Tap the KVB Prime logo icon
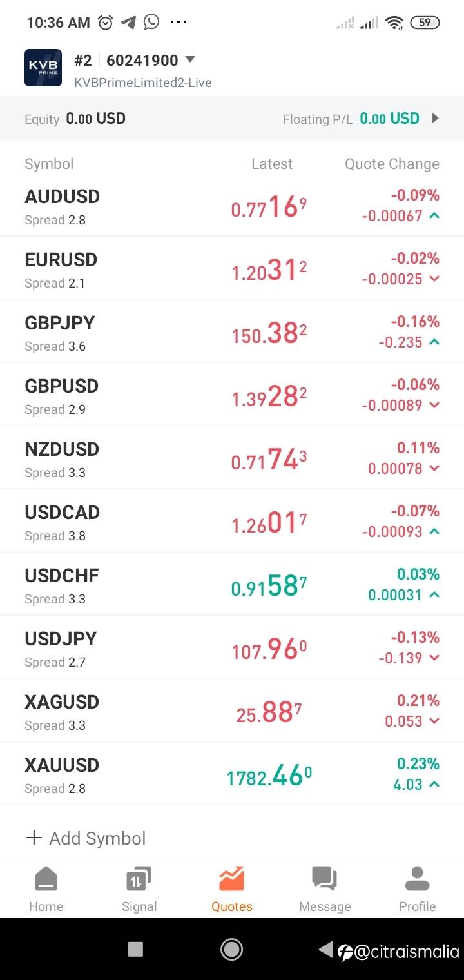The image size is (464, 980). coord(43,68)
